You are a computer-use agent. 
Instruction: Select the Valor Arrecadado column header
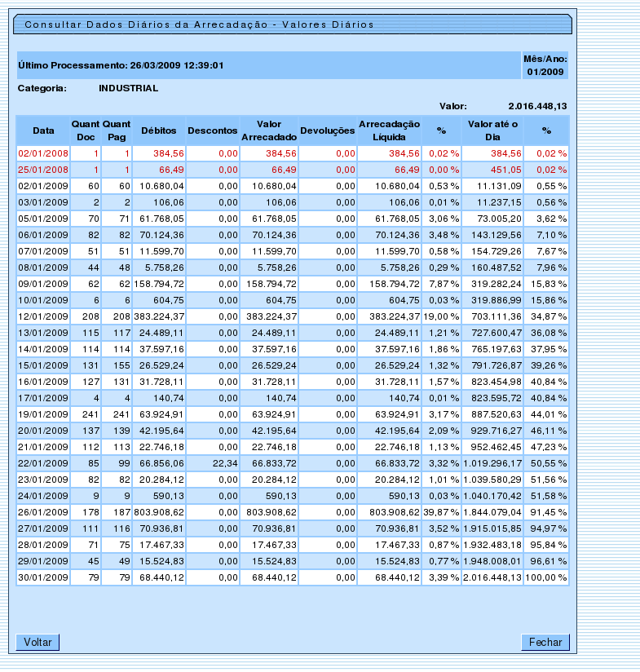tap(268, 130)
